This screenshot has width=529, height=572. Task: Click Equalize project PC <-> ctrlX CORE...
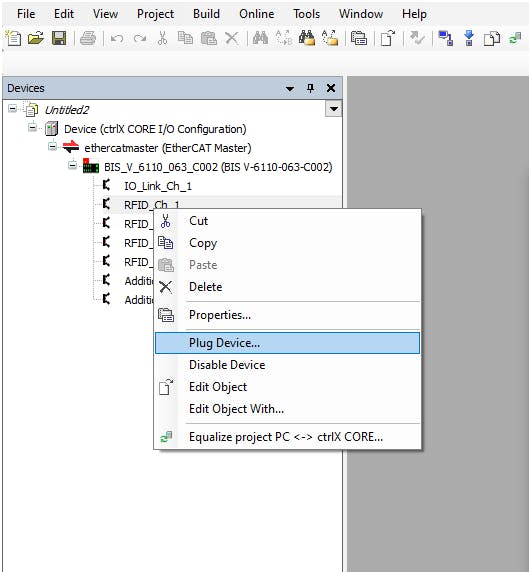click(287, 437)
